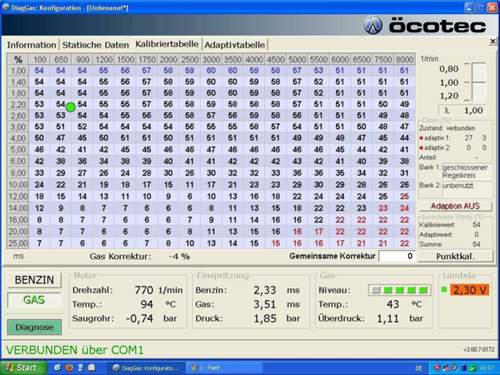Select the Kalibriertabelle tab
Image resolution: width=500 pixels, height=375 pixels.
click(x=167, y=44)
